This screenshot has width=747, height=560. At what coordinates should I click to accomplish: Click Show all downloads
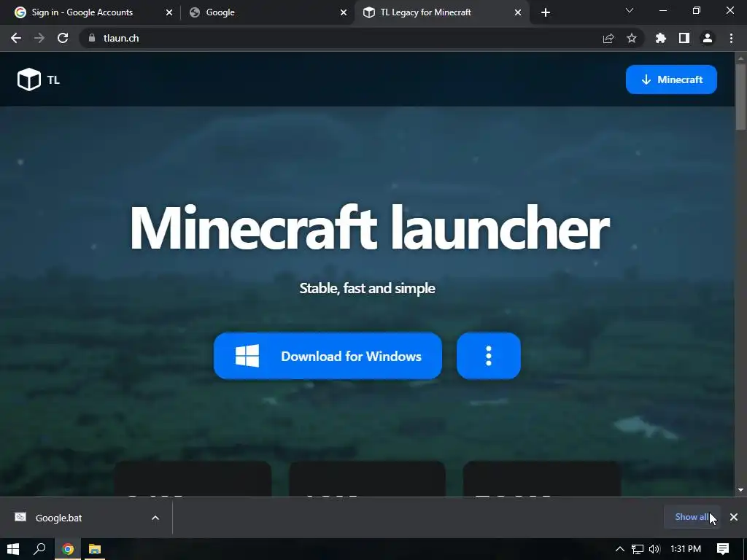coord(692,517)
